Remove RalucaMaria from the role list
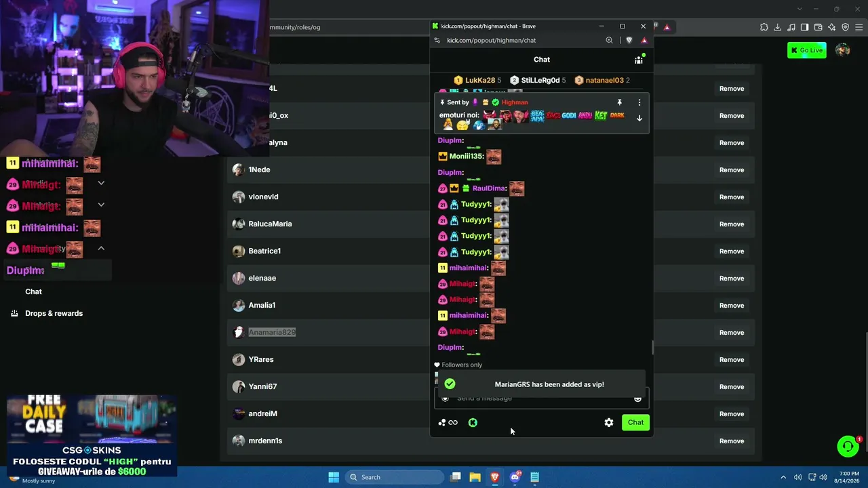The image size is (868, 488). [x=732, y=224]
